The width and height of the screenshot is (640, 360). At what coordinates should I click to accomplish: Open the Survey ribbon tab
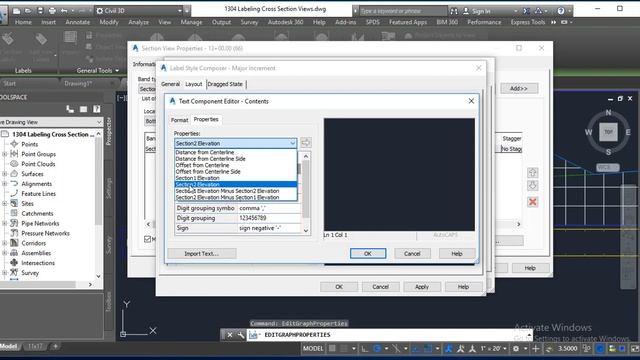(249, 22)
